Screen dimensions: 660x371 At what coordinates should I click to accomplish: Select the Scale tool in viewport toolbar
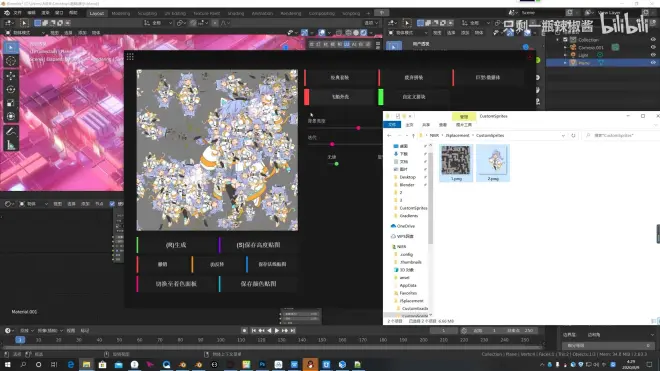(11, 103)
